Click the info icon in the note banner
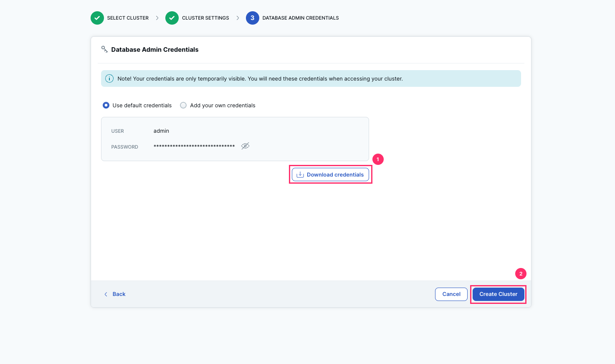This screenshot has width=615, height=364. pyautogui.click(x=109, y=78)
